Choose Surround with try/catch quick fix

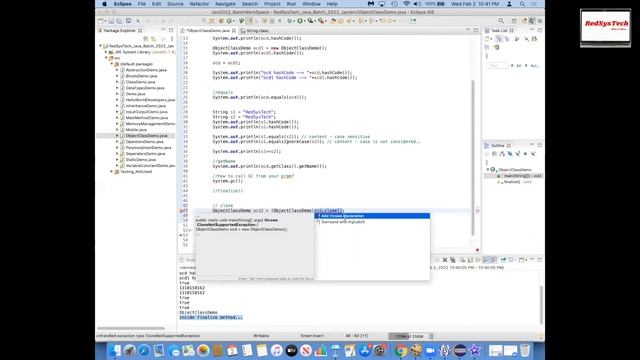(x=372, y=222)
